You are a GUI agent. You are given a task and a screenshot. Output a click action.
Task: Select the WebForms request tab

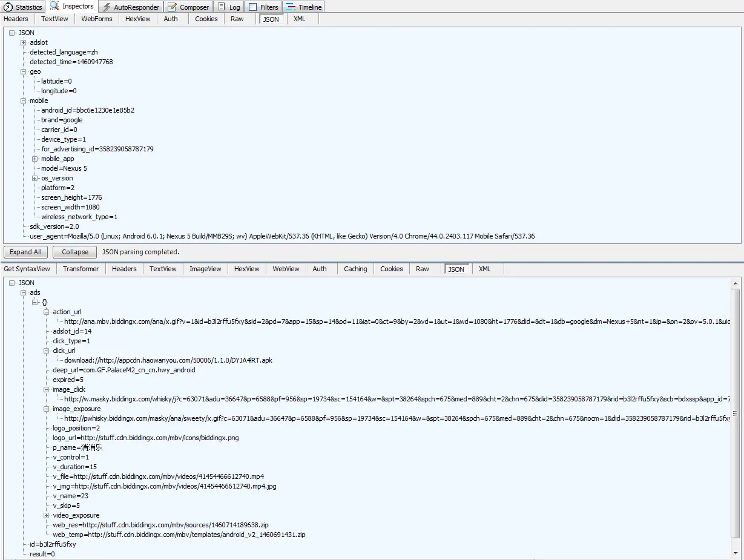[97, 19]
